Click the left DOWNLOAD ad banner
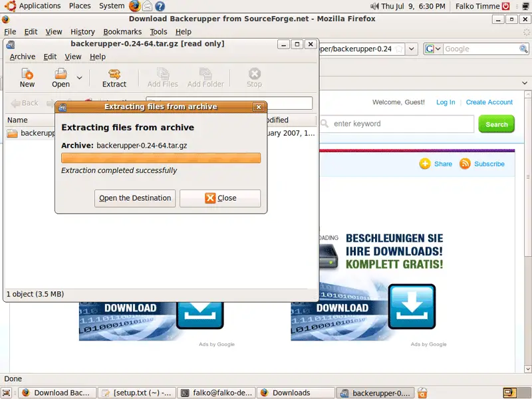This screenshot has width=532, height=399. (152, 321)
